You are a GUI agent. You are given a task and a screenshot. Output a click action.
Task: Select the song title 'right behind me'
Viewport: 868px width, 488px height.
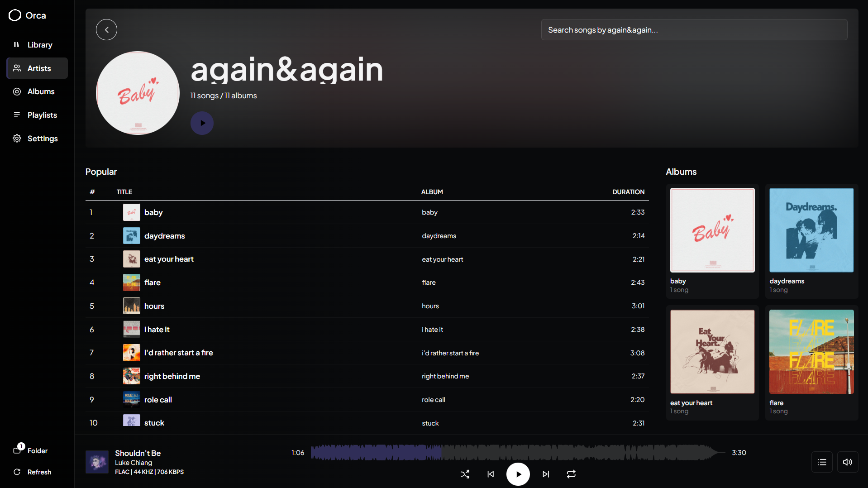tap(172, 376)
